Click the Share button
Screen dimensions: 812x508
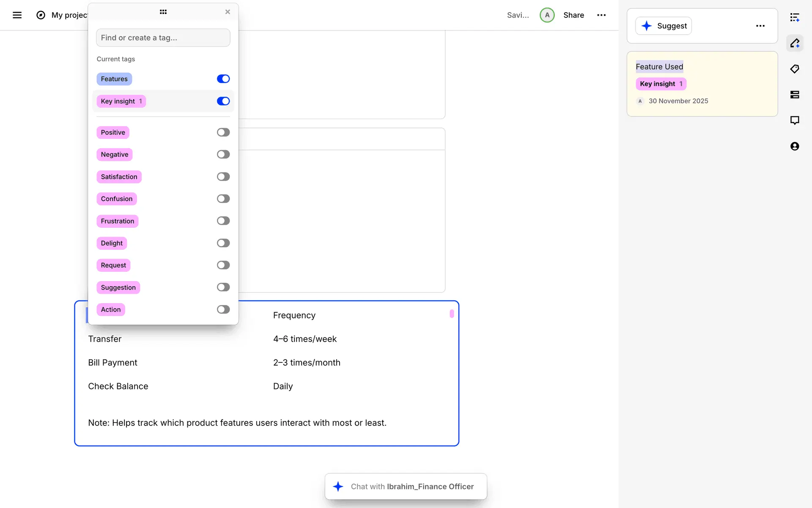point(573,15)
